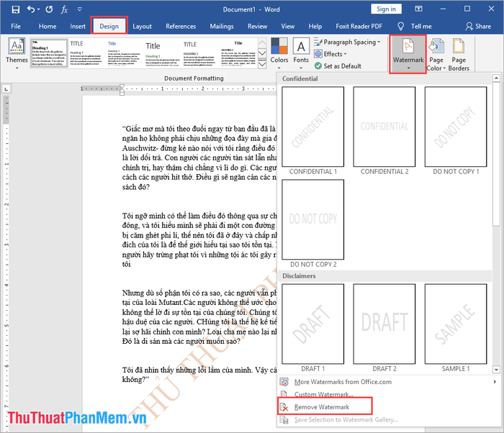Expand the Effects dropdown

tap(334, 54)
